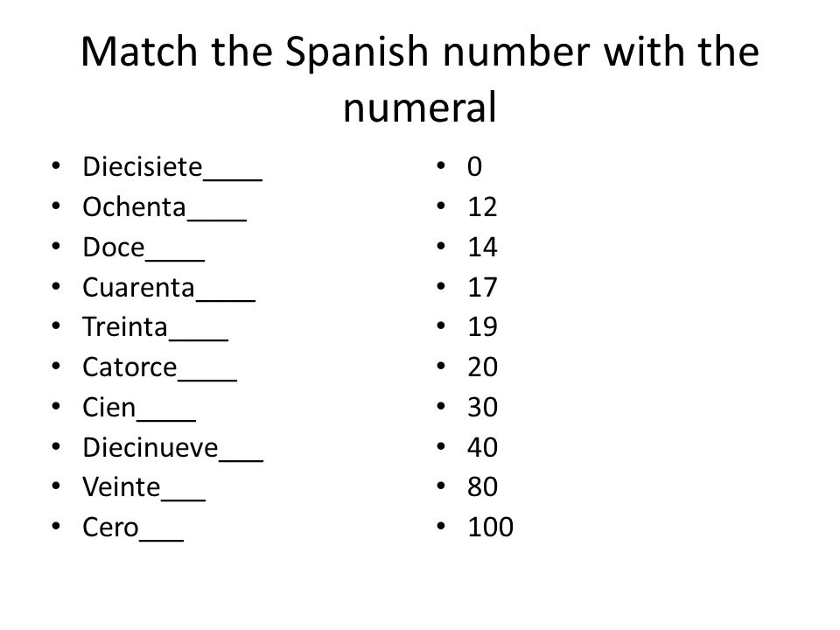Screen dimensions: 840x630
Task: Click the numeral 0
Action: (x=474, y=166)
